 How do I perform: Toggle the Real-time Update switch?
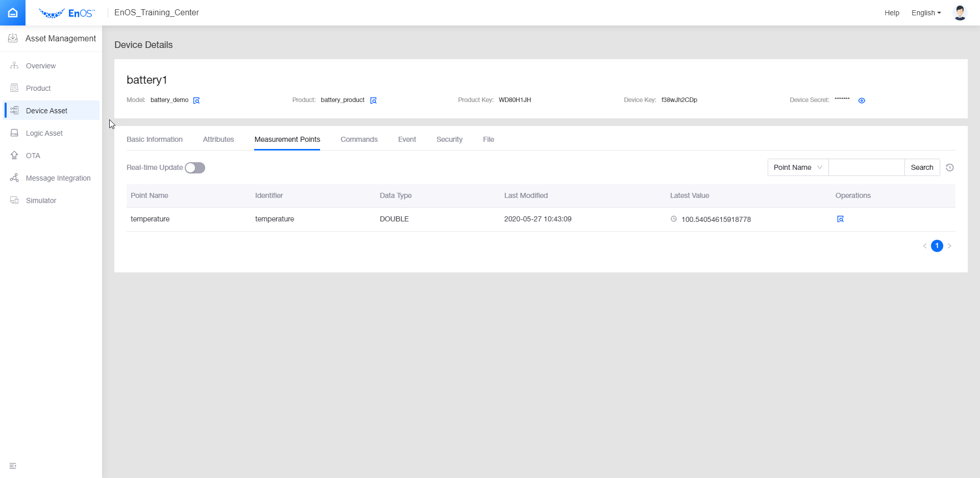pos(195,168)
